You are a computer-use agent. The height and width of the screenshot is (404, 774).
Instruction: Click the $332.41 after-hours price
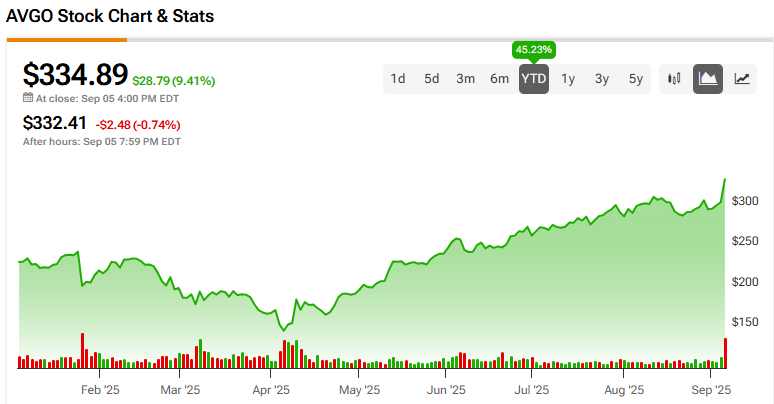56,124
